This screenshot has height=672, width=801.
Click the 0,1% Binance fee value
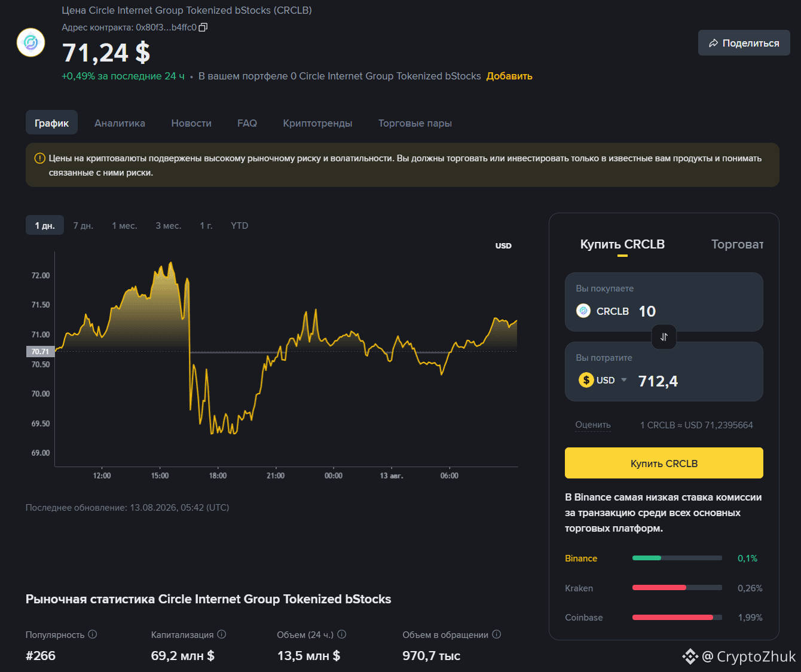click(747, 558)
